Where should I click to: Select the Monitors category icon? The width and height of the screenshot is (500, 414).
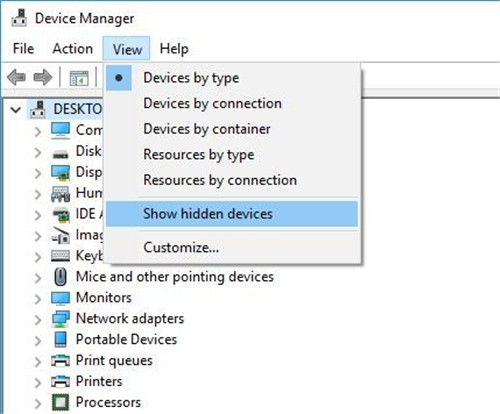(x=60, y=298)
